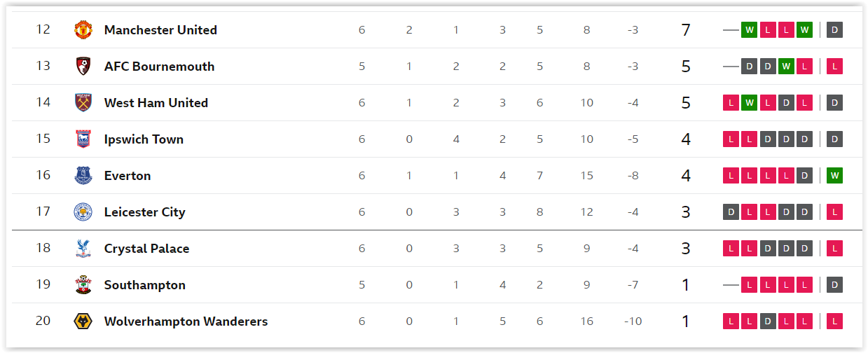Click the Wolverhampton Wanderers wolf crest
This screenshot has height=353, width=868.
click(83, 321)
